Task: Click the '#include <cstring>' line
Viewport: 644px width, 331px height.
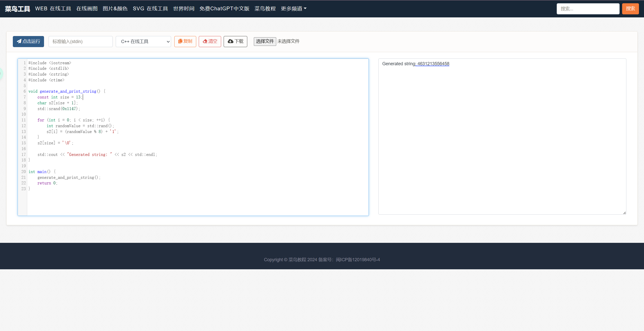Action: (49, 74)
